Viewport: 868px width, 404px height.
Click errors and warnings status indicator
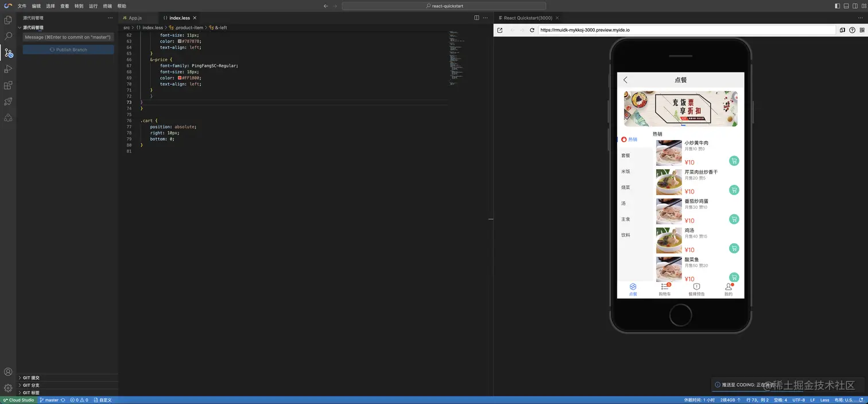[x=79, y=400]
